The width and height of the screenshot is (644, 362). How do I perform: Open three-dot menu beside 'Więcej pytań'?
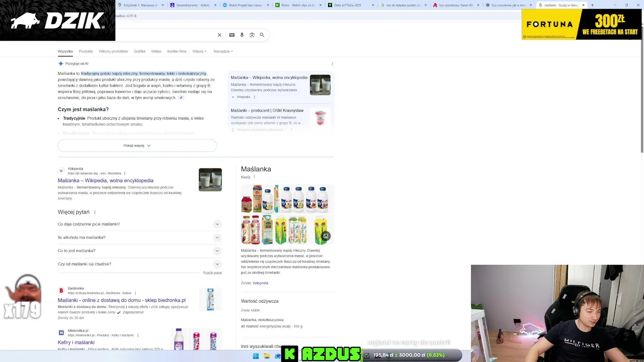pos(95,212)
